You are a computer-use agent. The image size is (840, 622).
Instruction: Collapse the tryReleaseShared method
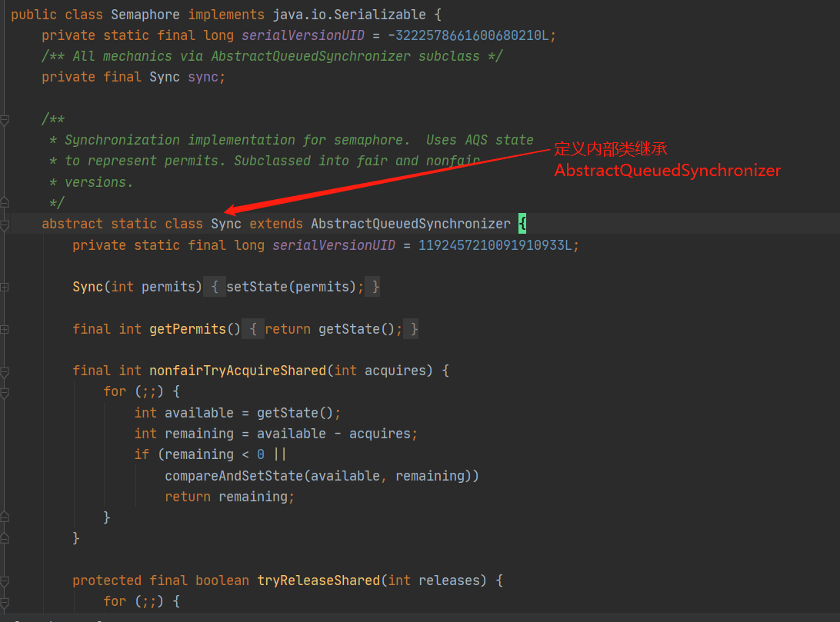pos(5,580)
